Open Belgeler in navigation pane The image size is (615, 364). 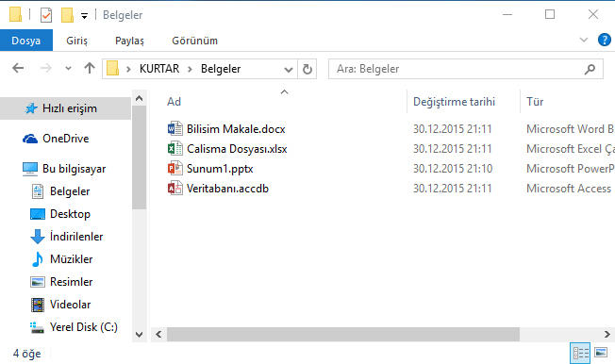click(70, 191)
